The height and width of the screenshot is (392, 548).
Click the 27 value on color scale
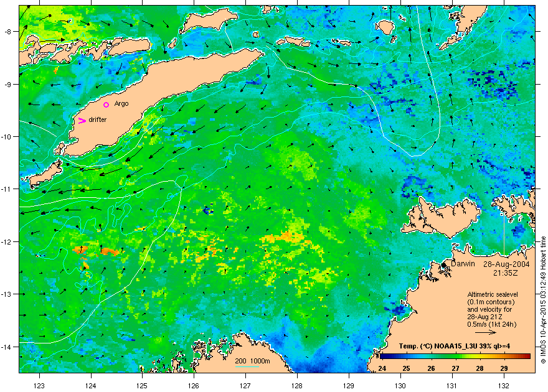click(455, 368)
